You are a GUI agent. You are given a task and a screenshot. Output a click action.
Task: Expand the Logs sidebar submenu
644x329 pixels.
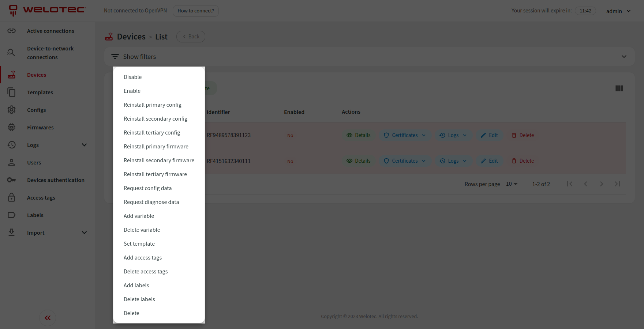pos(84,145)
